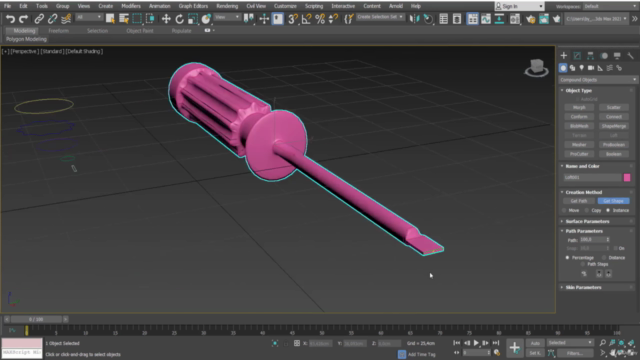Click the Unlink Selection icon
Screen dimensions: 640x360
(52, 19)
